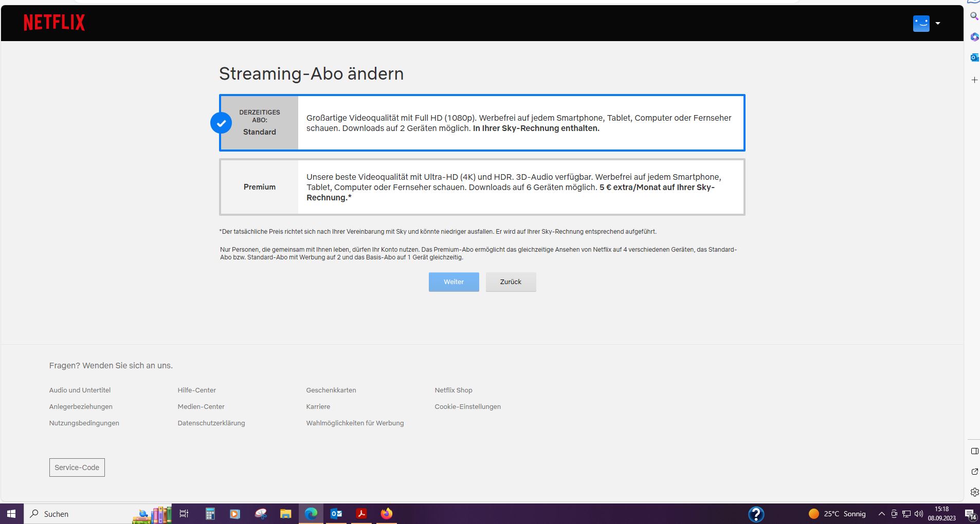Open Edge sidebar settings gear
The image size is (980, 524).
click(974, 492)
